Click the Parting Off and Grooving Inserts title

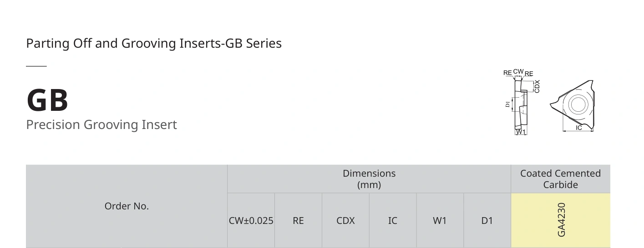click(x=154, y=44)
